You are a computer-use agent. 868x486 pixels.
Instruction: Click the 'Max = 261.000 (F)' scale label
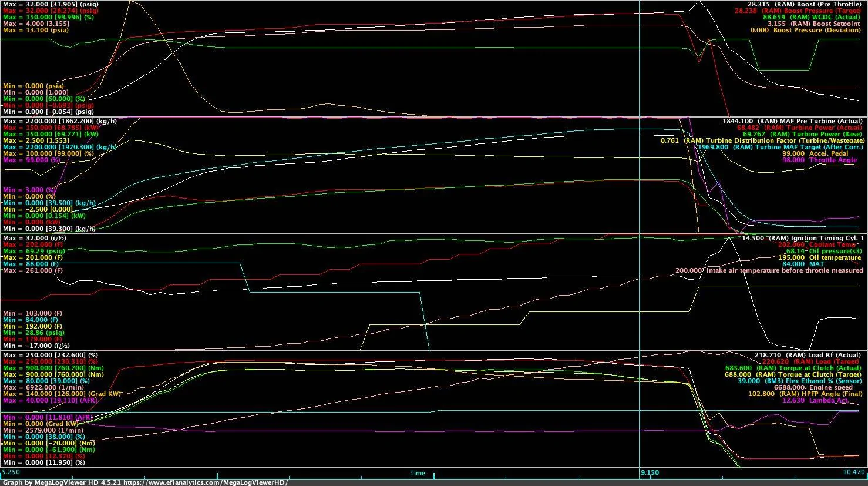pyautogui.click(x=32, y=270)
